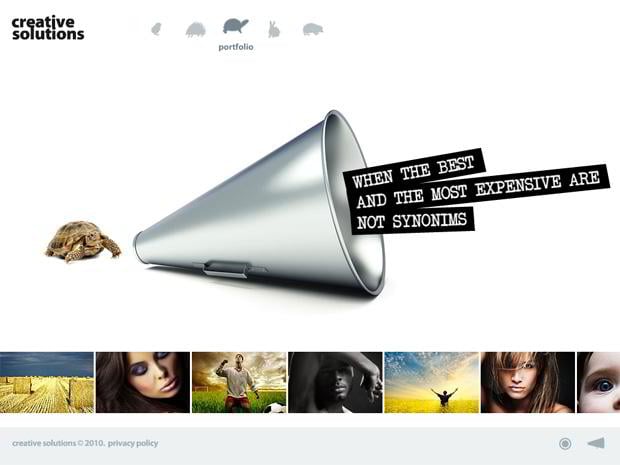Click the creative solutions logo
This screenshot has width=620, height=465.
pyautogui.click(x=48, y=28)
